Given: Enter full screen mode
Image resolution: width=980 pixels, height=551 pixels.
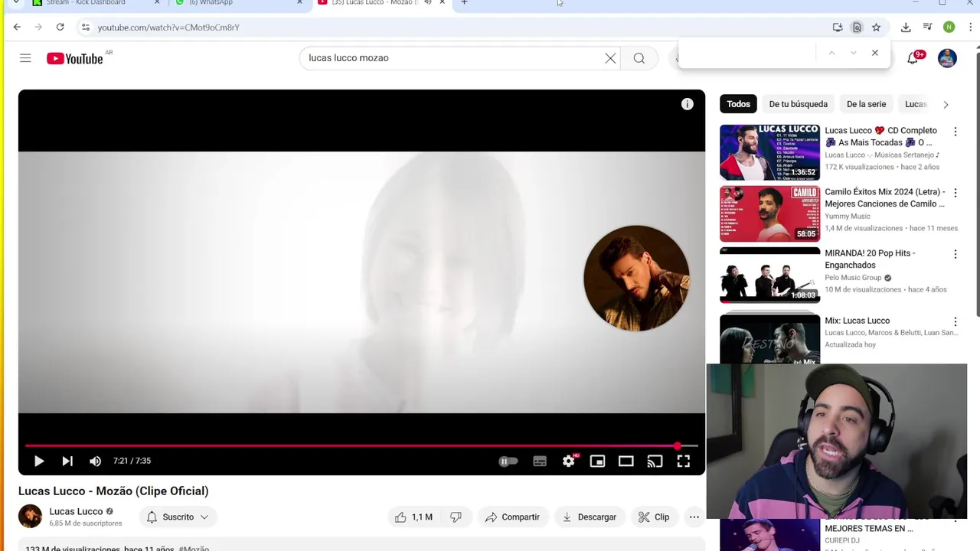Looking at the screenshot, I should coord(683,461).
